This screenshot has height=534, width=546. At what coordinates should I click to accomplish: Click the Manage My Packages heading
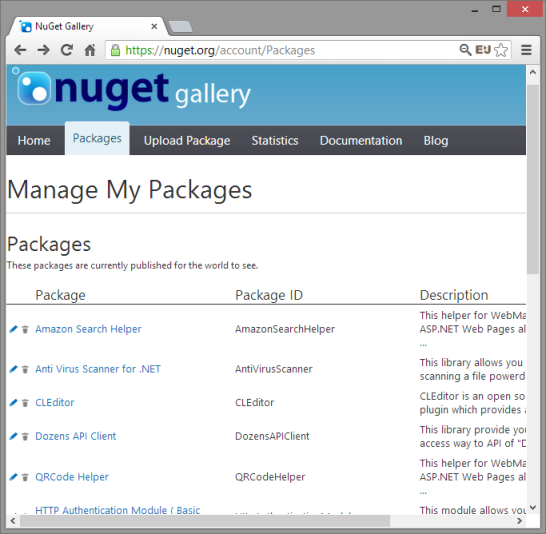[x=130, y=190]
